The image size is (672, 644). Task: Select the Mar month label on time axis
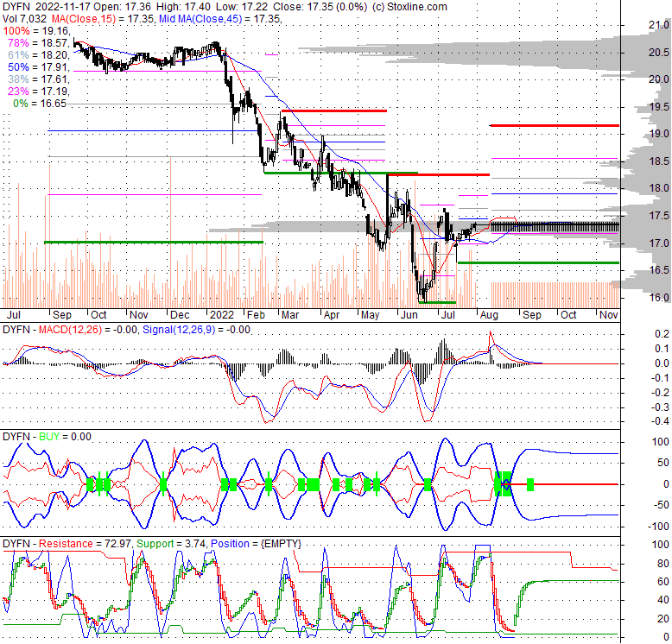click(290, 315)
